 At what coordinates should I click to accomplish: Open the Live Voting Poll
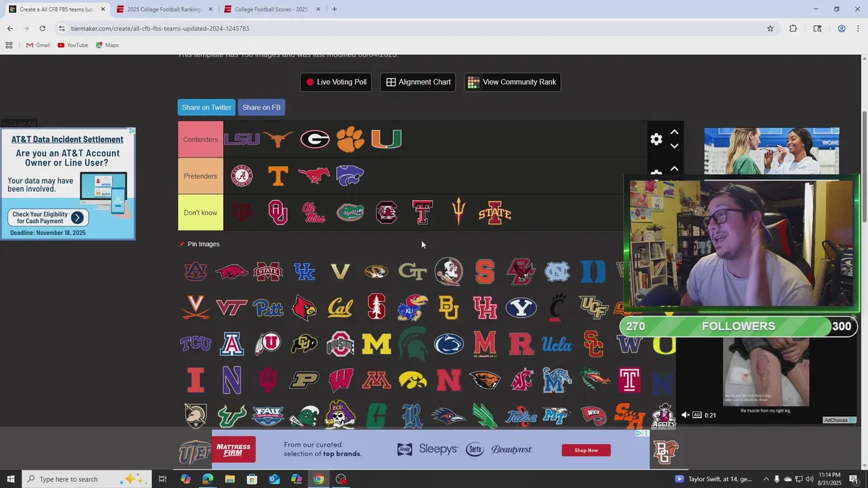(x=336, y=82)
